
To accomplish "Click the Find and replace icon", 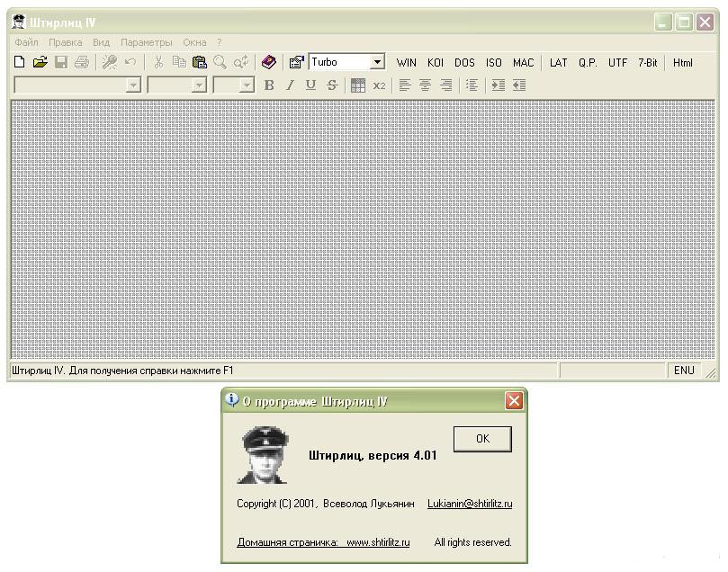I will tap(241, 62).
